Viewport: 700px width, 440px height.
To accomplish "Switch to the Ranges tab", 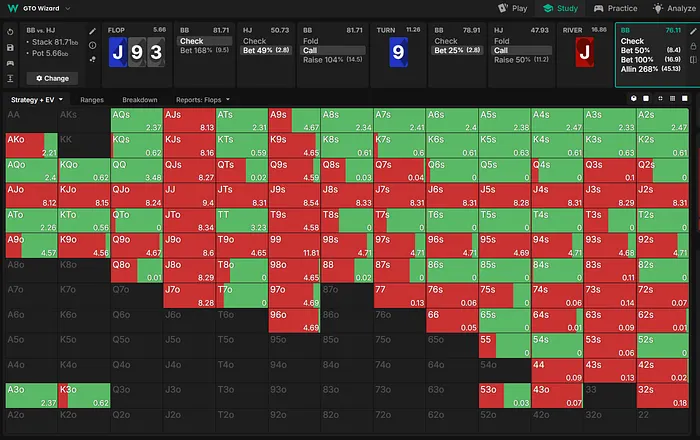I will (x=92, y=100).
